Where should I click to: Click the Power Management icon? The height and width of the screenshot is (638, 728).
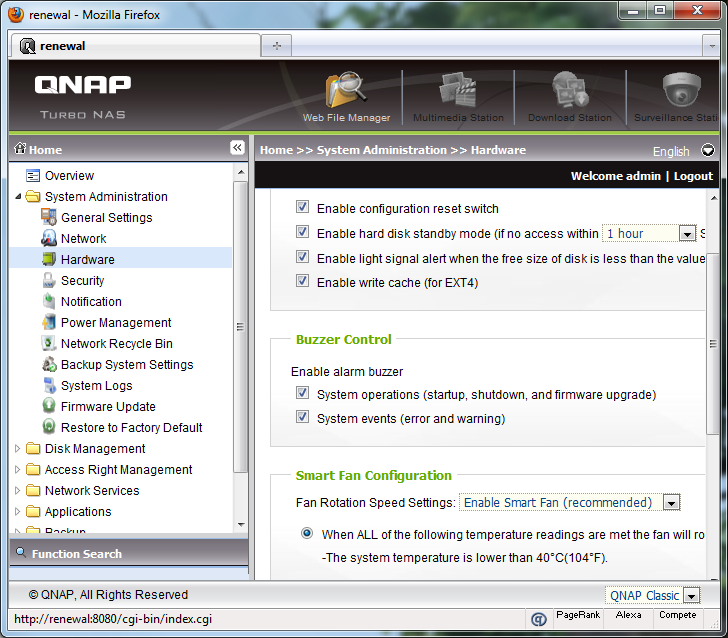click(49, 323)
